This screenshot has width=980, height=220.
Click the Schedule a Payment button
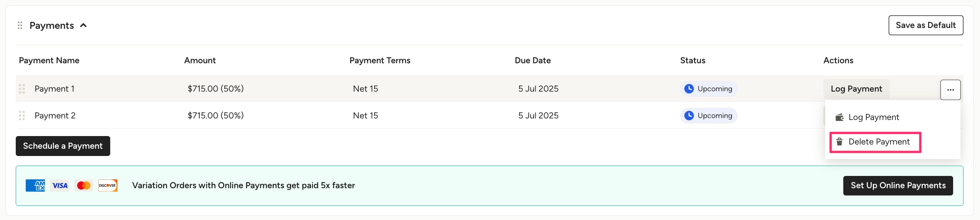click(63, 146)
